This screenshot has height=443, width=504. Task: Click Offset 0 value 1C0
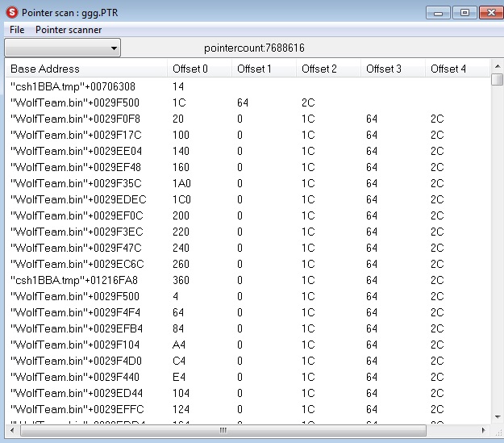[181, 199]
